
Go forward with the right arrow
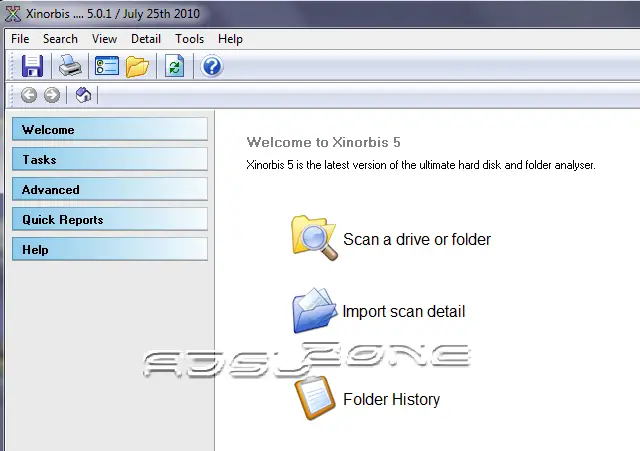pyautogui.click(x=52, y=95)
